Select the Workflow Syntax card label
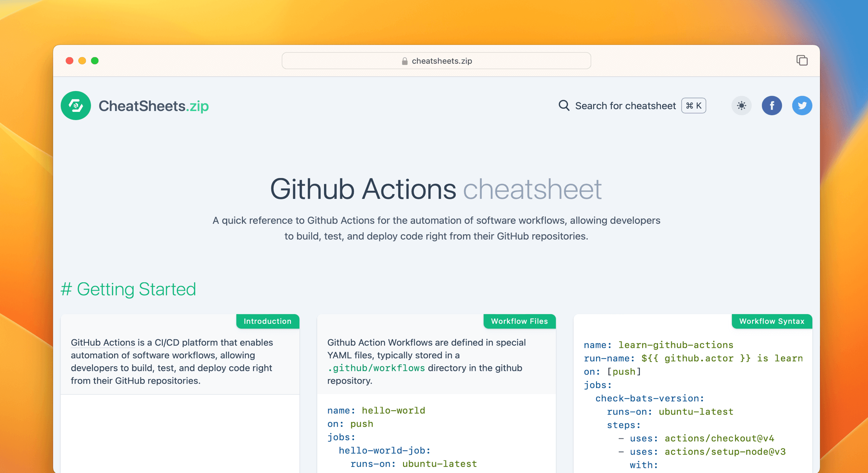Viewport: 868px width, 473px height. click(x=772, y=321)
